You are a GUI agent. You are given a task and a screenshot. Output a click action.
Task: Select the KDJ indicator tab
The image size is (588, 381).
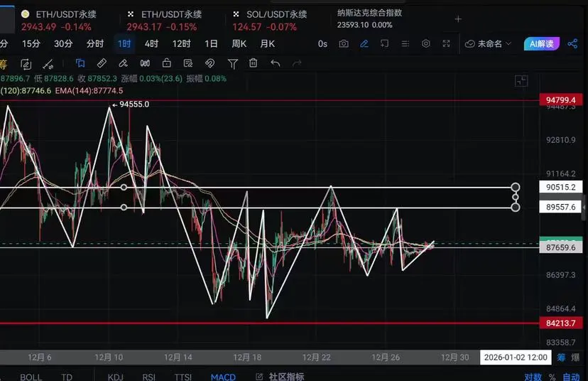116,377
